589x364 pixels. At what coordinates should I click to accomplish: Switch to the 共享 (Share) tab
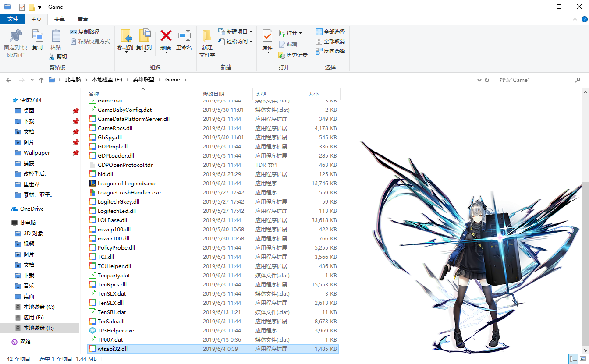60,19
